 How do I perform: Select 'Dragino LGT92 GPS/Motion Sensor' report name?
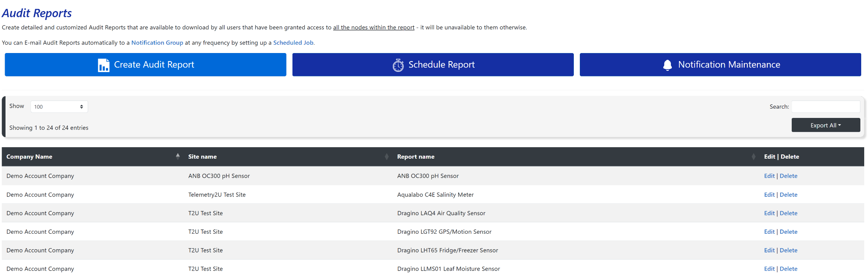pos(444,232)
